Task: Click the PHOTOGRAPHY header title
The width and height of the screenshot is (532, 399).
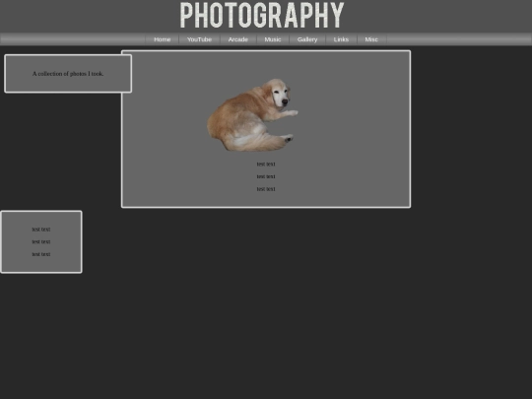Action: pyautogui.click(x=262, y=15)
